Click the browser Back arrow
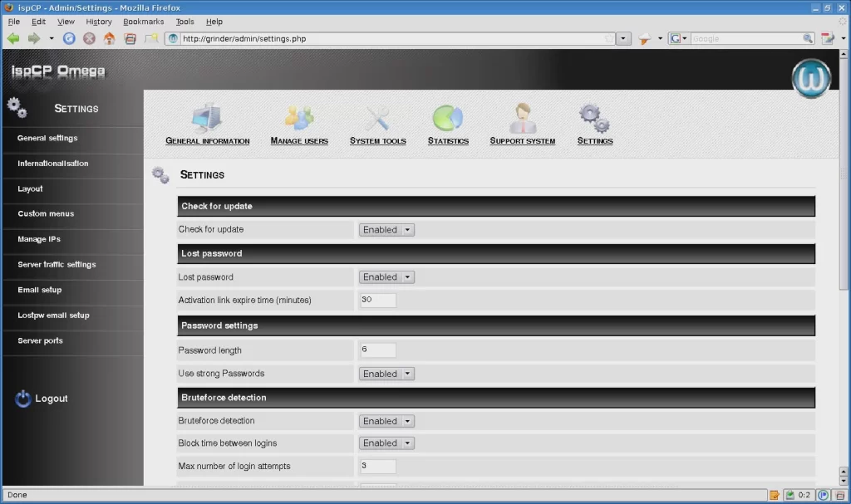This screenshot has height=504, width=851. 13,38
